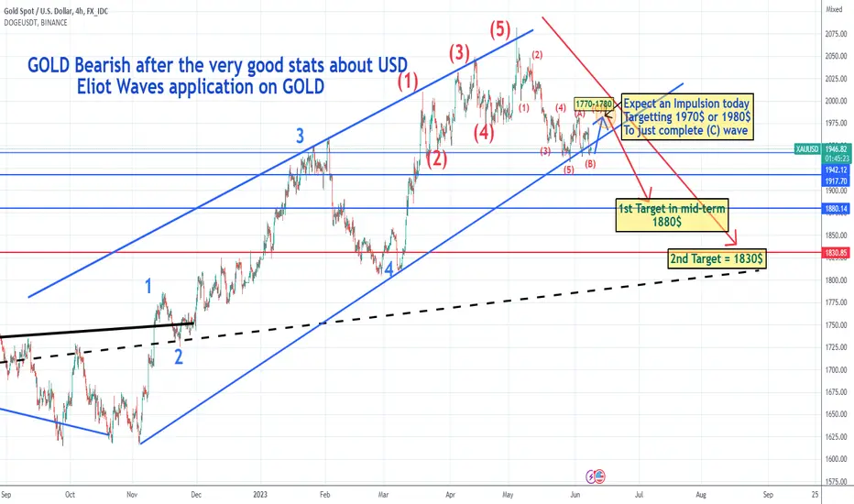Viewport: 854px width, 504px height.
Task: Click the 1975.00 price scale value
Action: click(x=836, y=123)
